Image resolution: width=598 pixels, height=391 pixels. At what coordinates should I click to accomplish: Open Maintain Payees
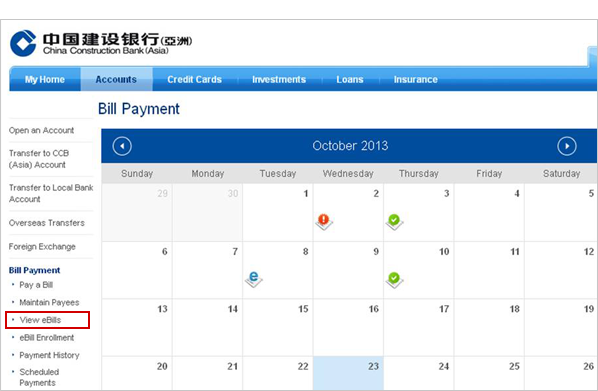click(x=49, y=303)
